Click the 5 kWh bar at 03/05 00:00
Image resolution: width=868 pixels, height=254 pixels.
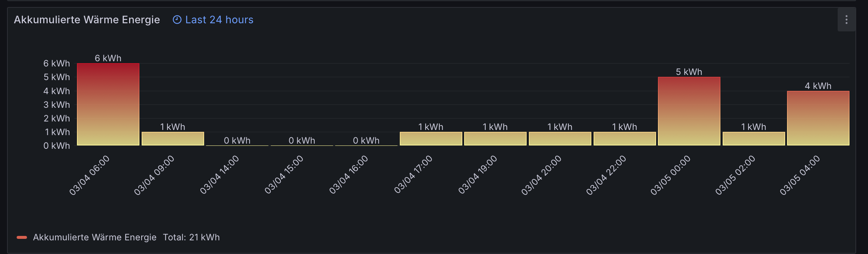(689, 111)
